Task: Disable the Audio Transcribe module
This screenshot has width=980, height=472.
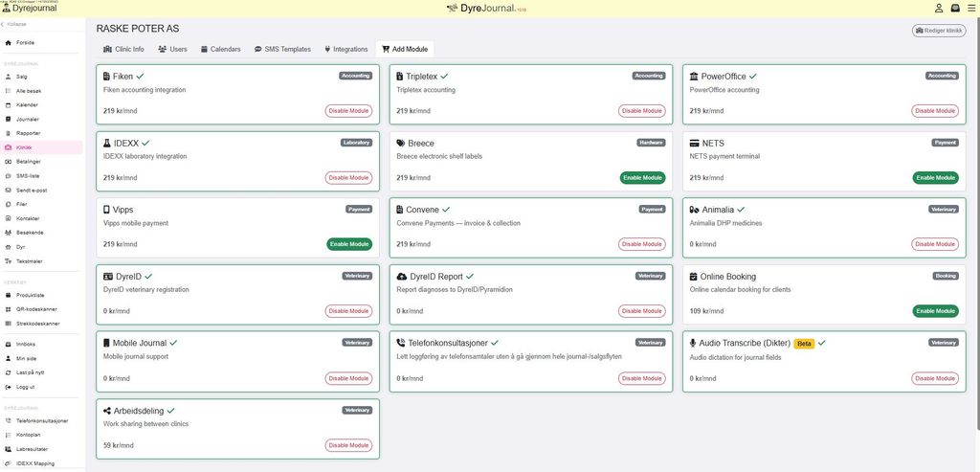Action: tap(935, 378)
